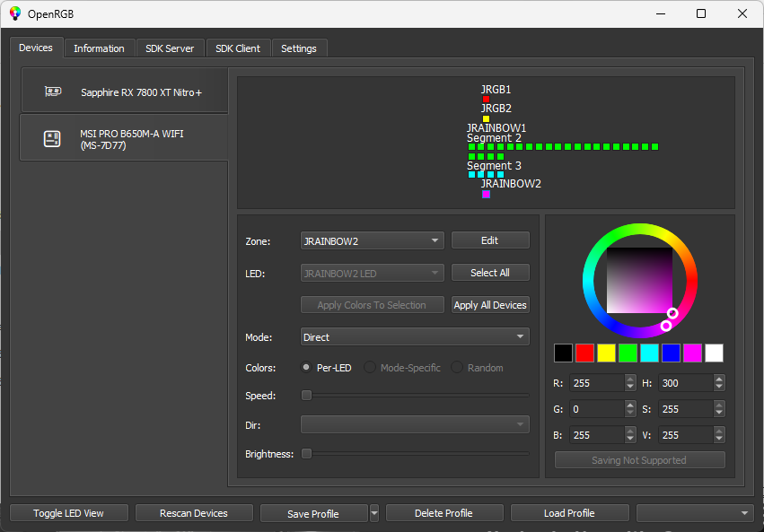
Task: Decrease the S value with down arrow
Action: click(x=719, y=414)
